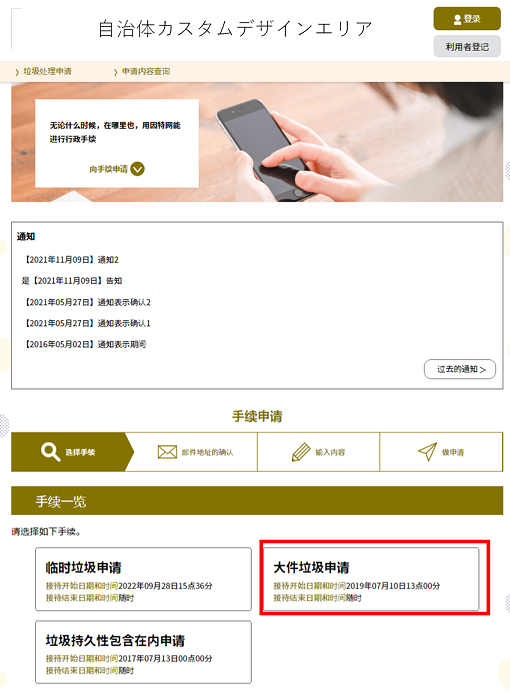The image size is (510, 694).
Task: Click the 向手续申请 link text
Action: click(108, 169)
